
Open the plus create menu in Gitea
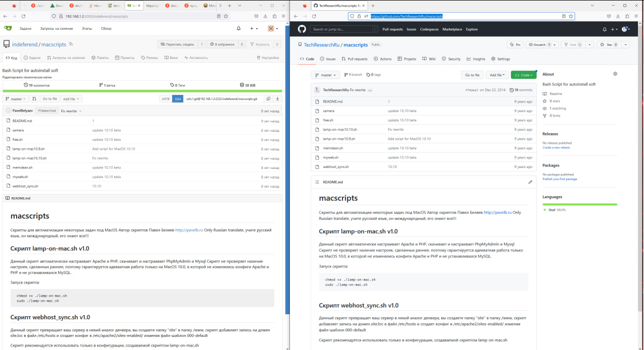pyautogui.click(x=254, y=29)
